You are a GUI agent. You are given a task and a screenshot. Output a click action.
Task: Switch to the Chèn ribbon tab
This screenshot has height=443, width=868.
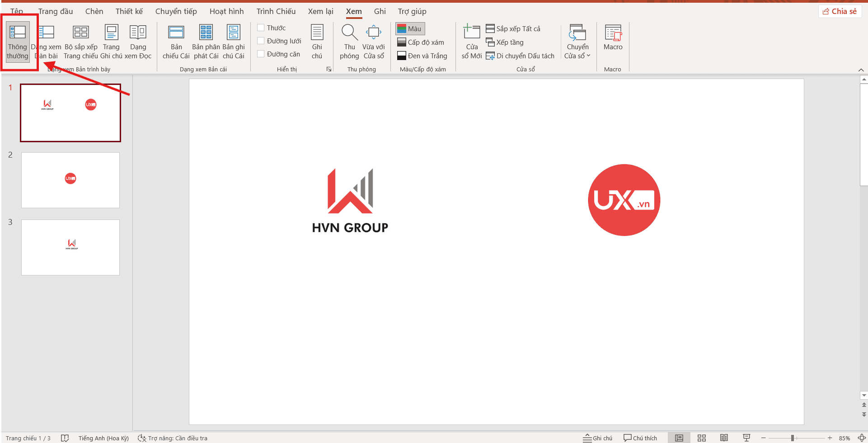pos(94,11)
